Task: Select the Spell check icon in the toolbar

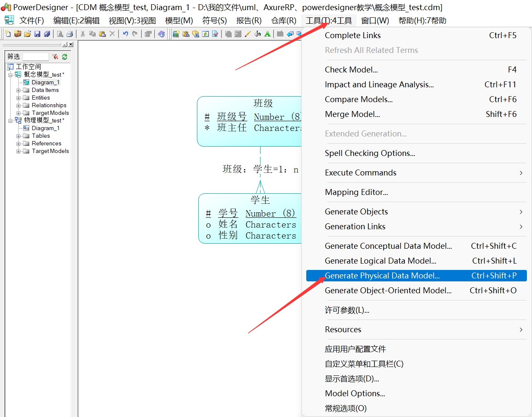Action: tap(266, 34)
